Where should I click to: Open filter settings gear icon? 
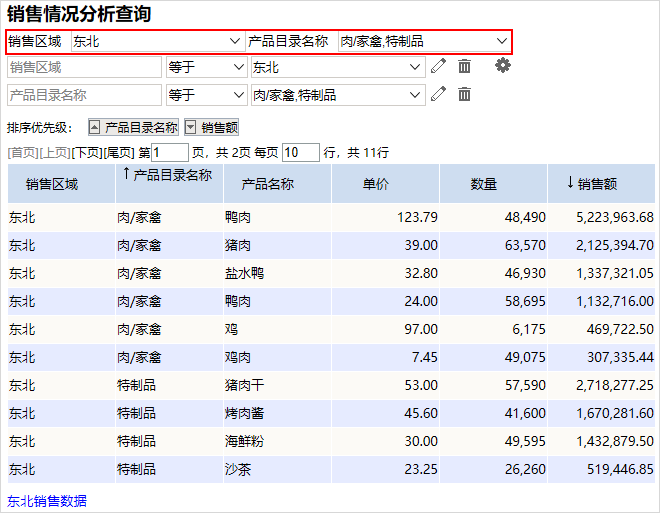503,65
